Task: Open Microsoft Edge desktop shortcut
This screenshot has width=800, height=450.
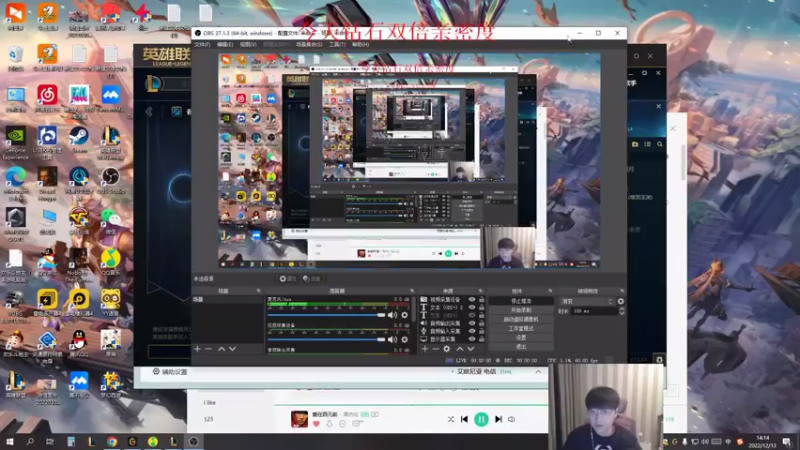Action: pos(16,184)
